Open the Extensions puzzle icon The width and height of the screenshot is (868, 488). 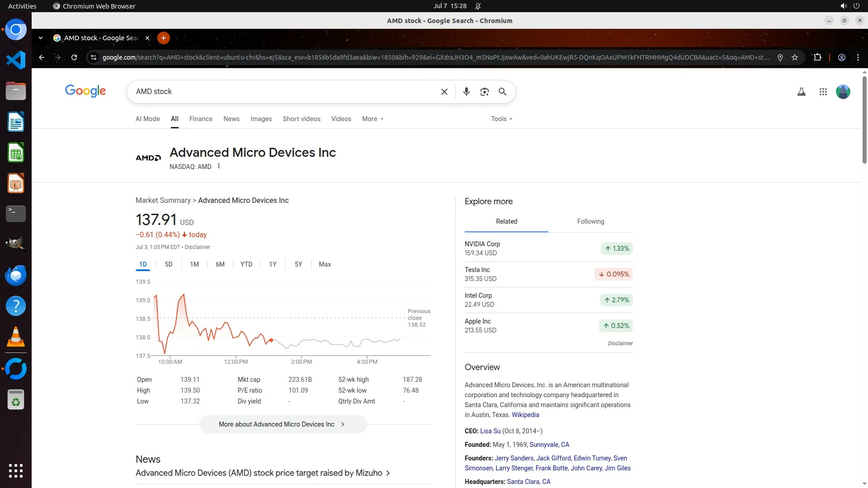(x=817, y=57)
